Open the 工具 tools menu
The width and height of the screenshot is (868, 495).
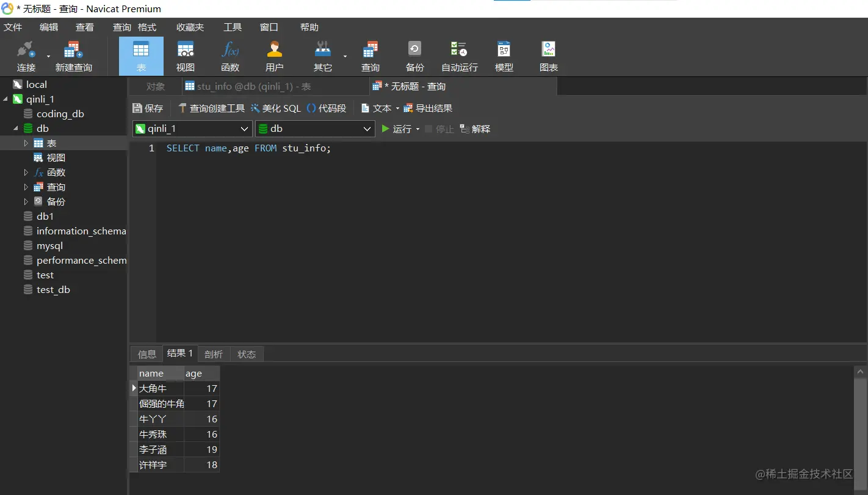[x=233, y=27]
